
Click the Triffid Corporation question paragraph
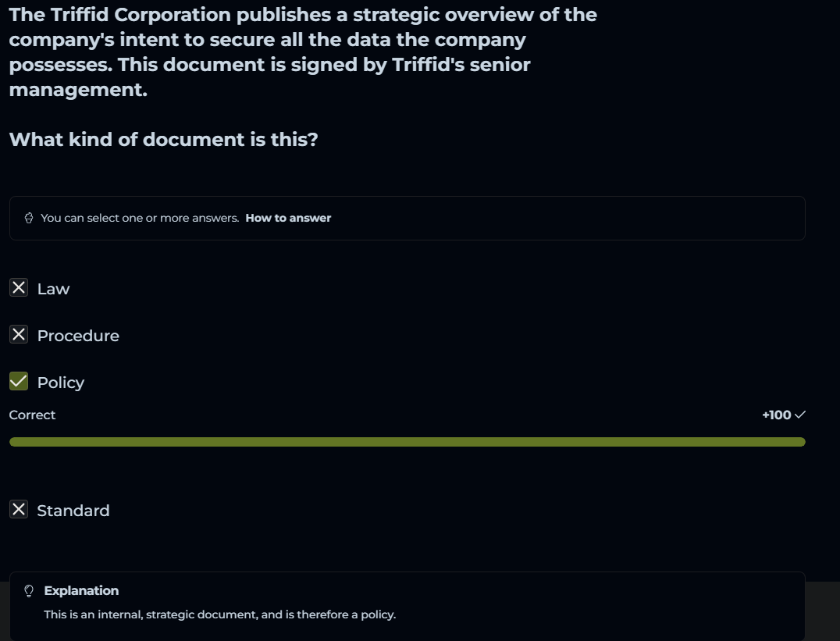[303, 52]
